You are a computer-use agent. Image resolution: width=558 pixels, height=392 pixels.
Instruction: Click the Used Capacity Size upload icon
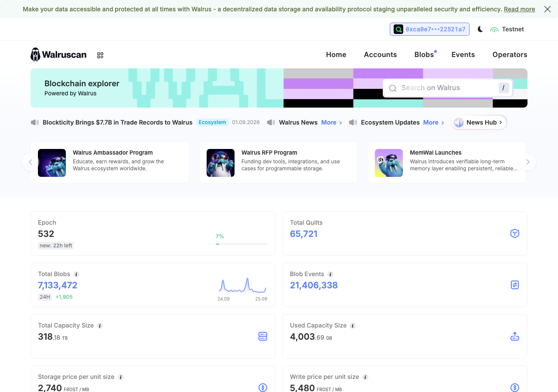(x=515, y=336)
